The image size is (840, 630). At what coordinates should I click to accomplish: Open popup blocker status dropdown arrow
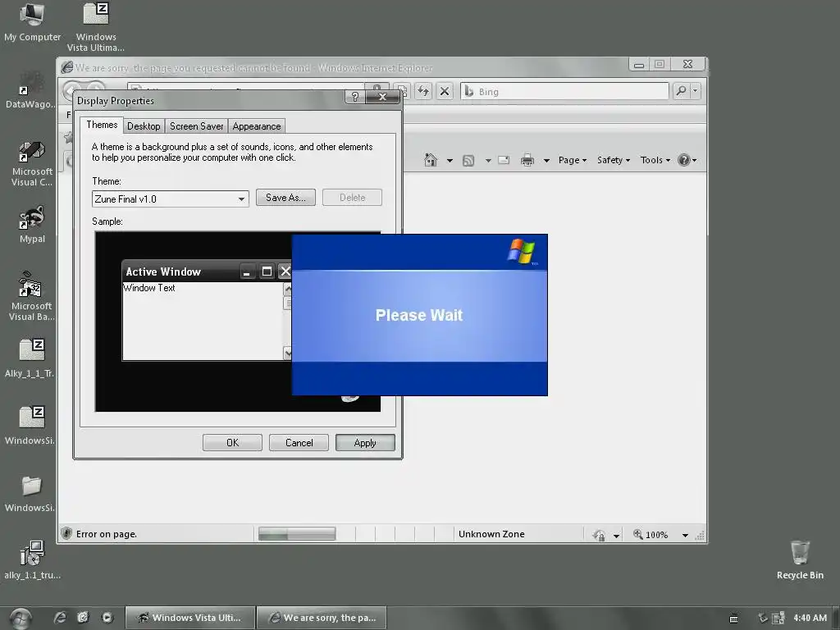[616, 535]
